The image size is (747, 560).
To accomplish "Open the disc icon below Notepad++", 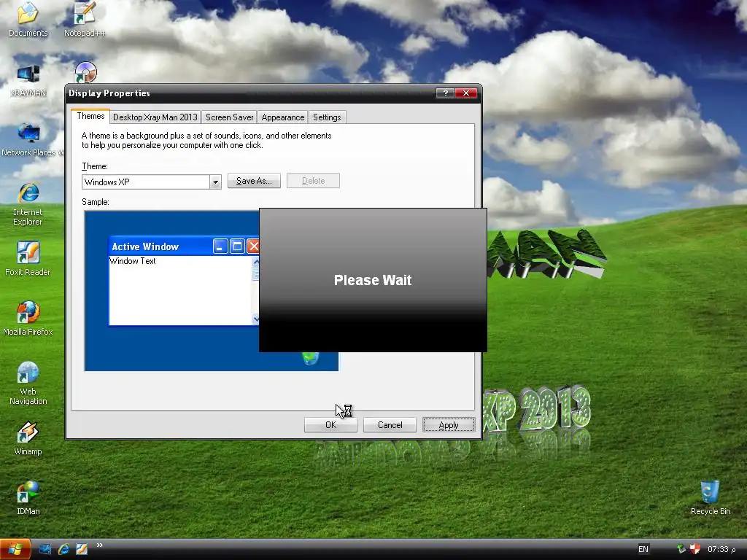I will (x=86, y=72).
